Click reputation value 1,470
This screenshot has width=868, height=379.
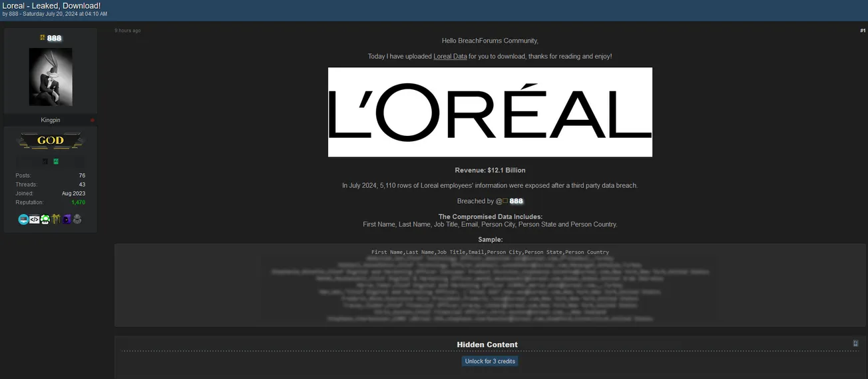pyautogui.click(x=78, y=202)
